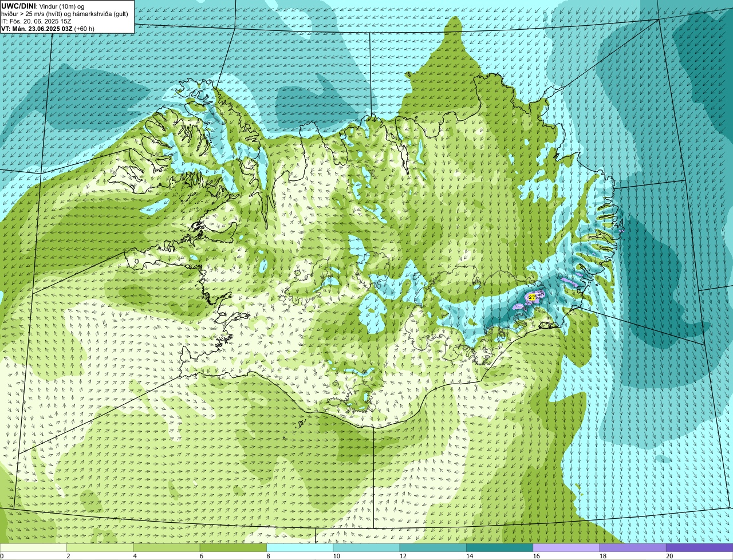The image size is (733, 560).
Task: Click the 8–10 light cyan legend swatch
Action: pos(300,548)
